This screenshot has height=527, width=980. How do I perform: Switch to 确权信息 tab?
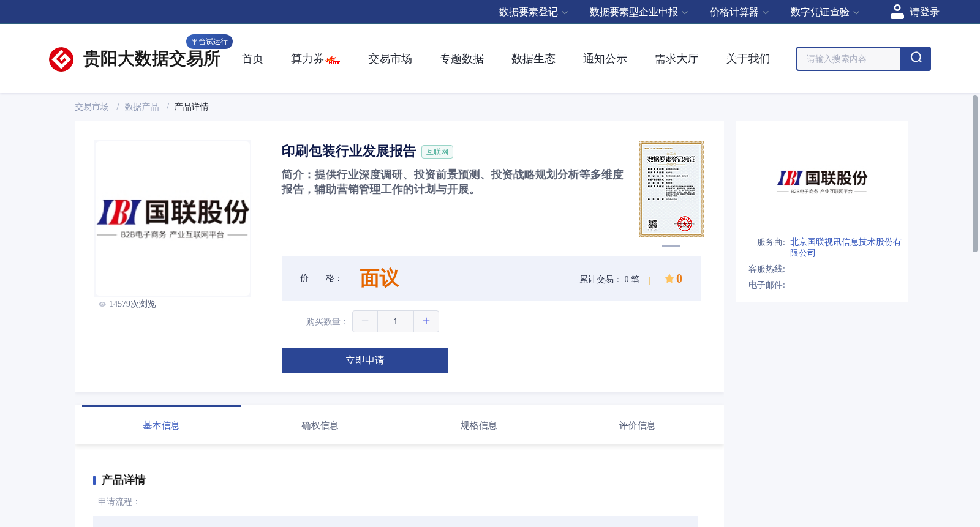(x=320, y=425)
